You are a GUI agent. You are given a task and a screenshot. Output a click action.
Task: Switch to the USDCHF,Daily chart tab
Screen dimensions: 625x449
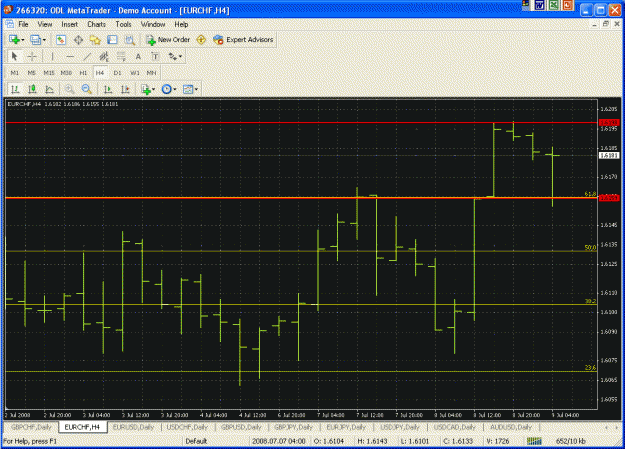pyautogui.click(x=187, y=427)
